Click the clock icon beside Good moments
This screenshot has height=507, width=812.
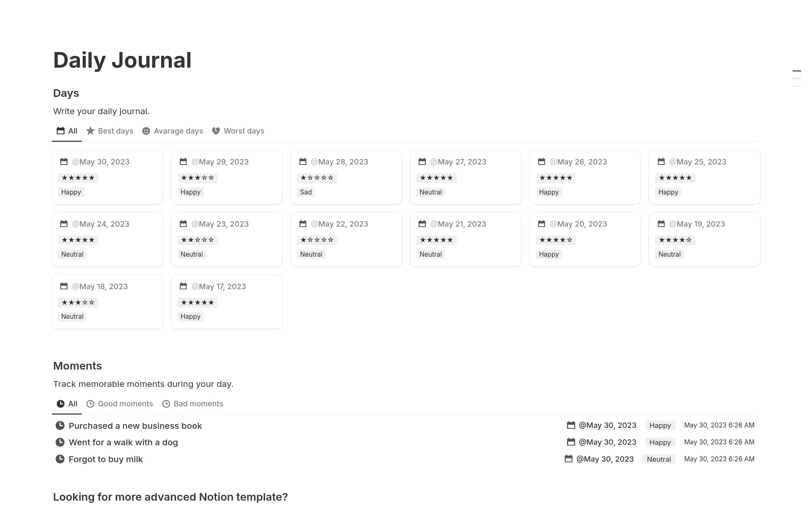point(90,404)
